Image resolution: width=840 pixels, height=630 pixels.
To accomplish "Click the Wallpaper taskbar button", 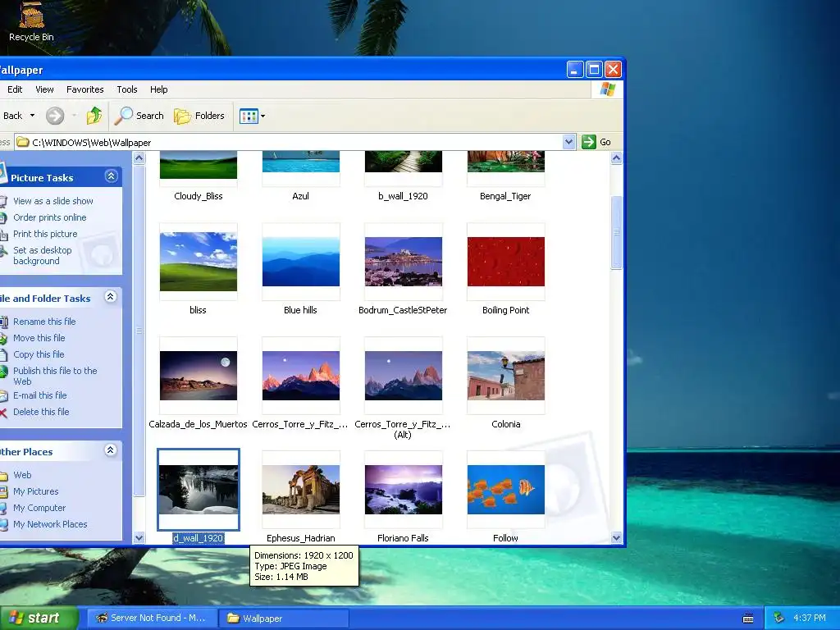I will [x=284, y=619].
